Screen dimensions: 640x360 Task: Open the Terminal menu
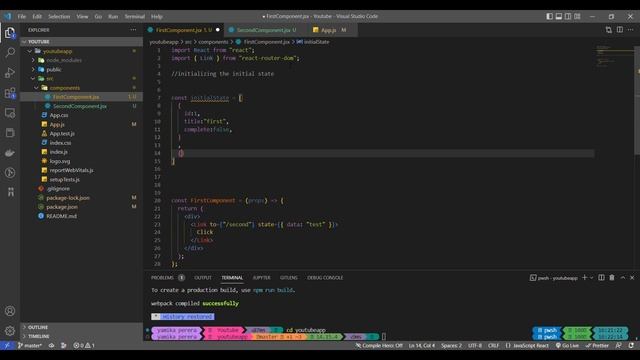click(x=135, y=16)
